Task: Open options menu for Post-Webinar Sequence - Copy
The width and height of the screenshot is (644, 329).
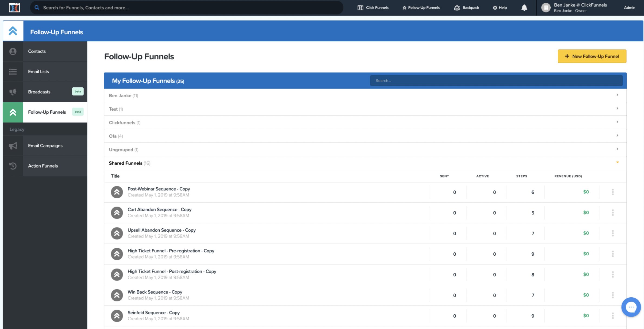Action: pyautogui.click(x=613, y=192)
